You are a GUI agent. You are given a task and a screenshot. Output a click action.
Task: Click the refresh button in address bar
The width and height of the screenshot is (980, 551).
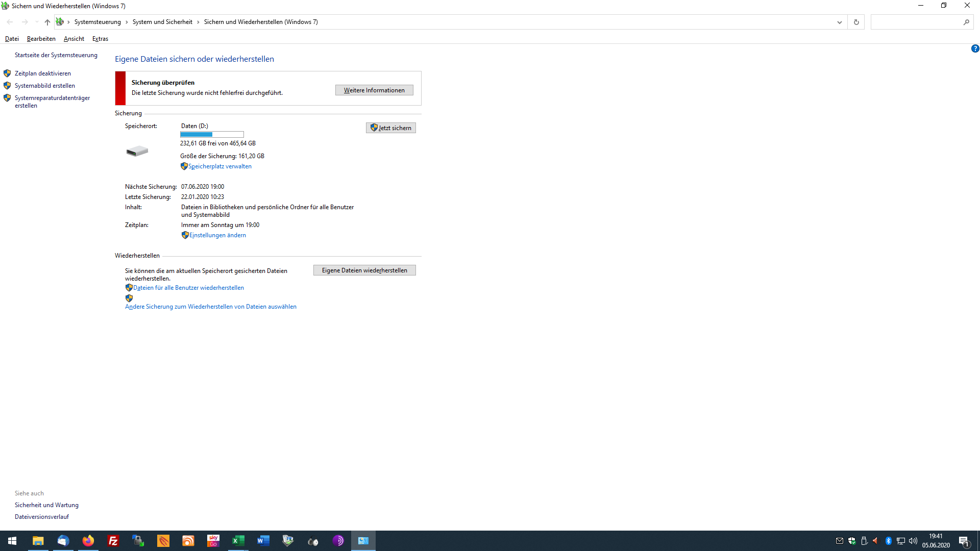[856, 22]
